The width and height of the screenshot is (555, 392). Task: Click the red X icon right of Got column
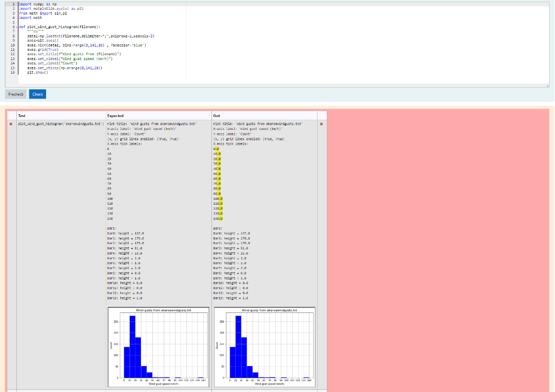click(x=321, y=124)
